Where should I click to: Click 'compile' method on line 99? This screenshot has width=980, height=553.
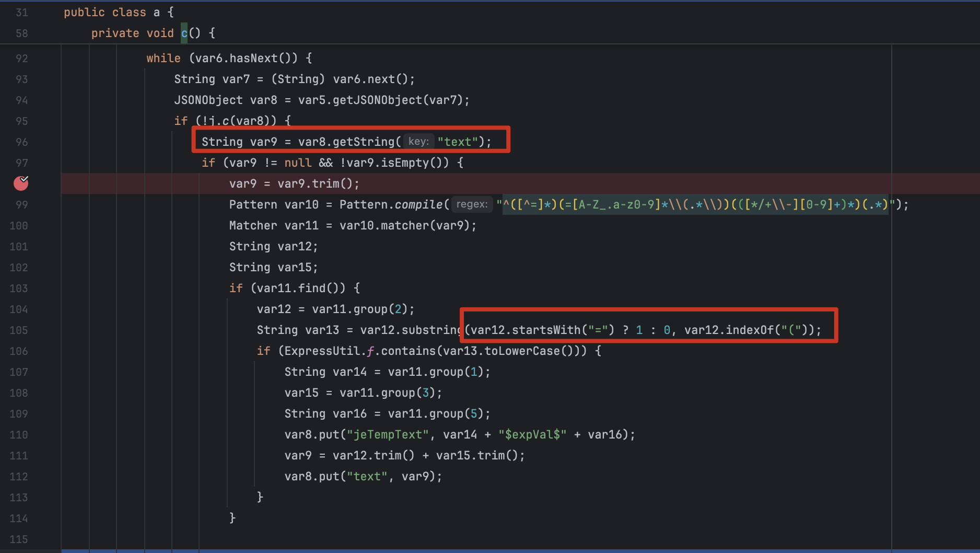pyautogui.click(x=418, y=204)
